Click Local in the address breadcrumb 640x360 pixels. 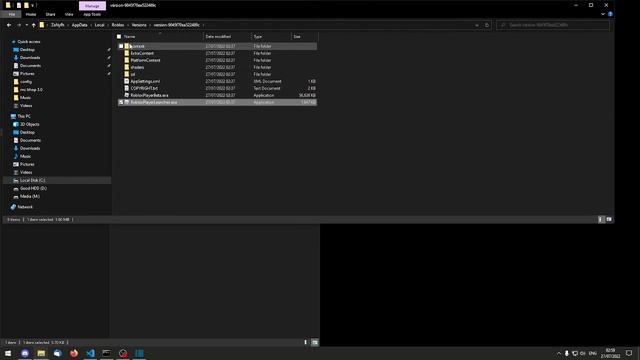[x=100, y=25]
